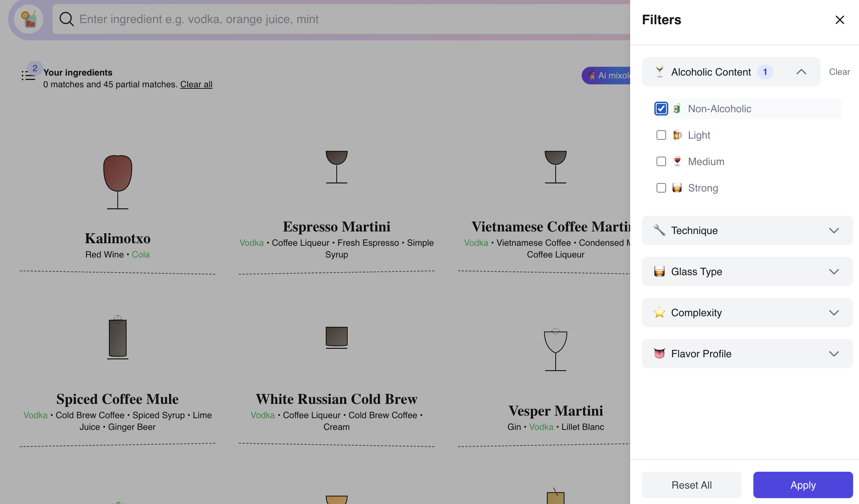Click the Spiced Coffee Mule glass icon
859x504 pixels.
coord(117,338)
